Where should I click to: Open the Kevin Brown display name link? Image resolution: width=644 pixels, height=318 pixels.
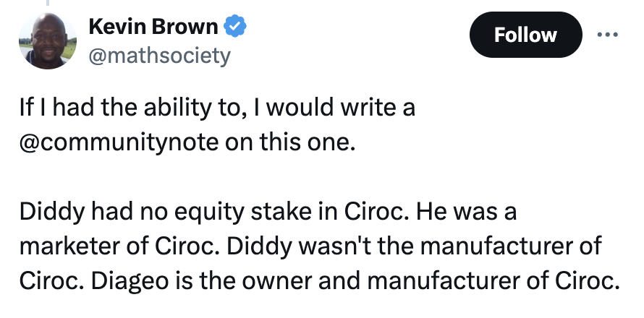(x=153, y=27)
